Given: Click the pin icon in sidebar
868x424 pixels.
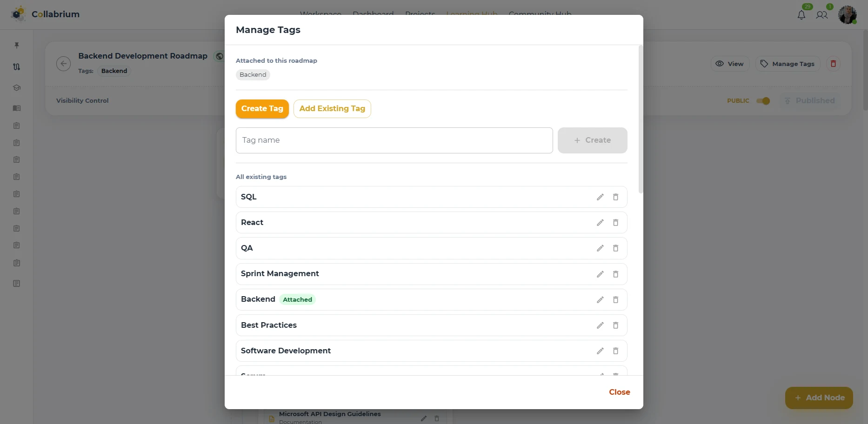Looking at the screenshot, I should (17, 45).
